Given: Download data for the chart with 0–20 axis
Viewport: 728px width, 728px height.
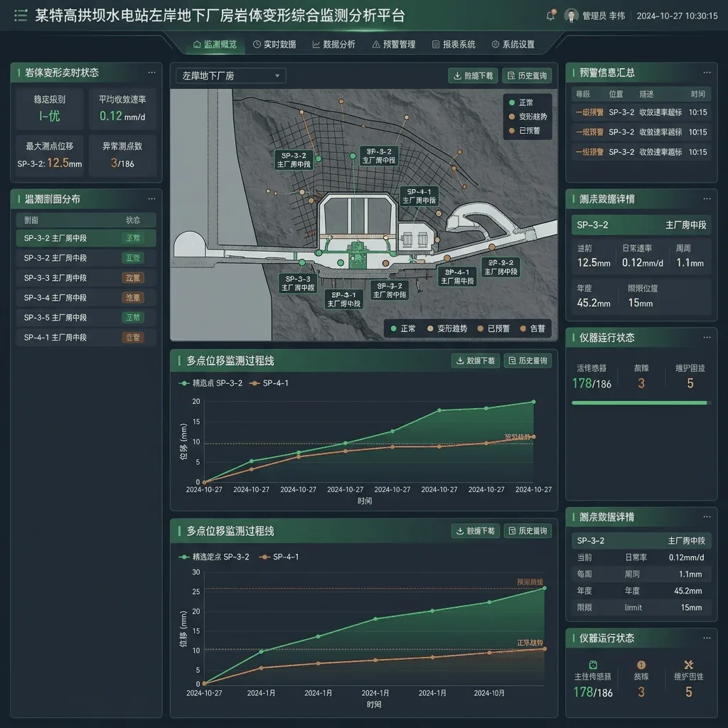Looking at the screenshot, I should pyautogui.click(x=476, y=360).
